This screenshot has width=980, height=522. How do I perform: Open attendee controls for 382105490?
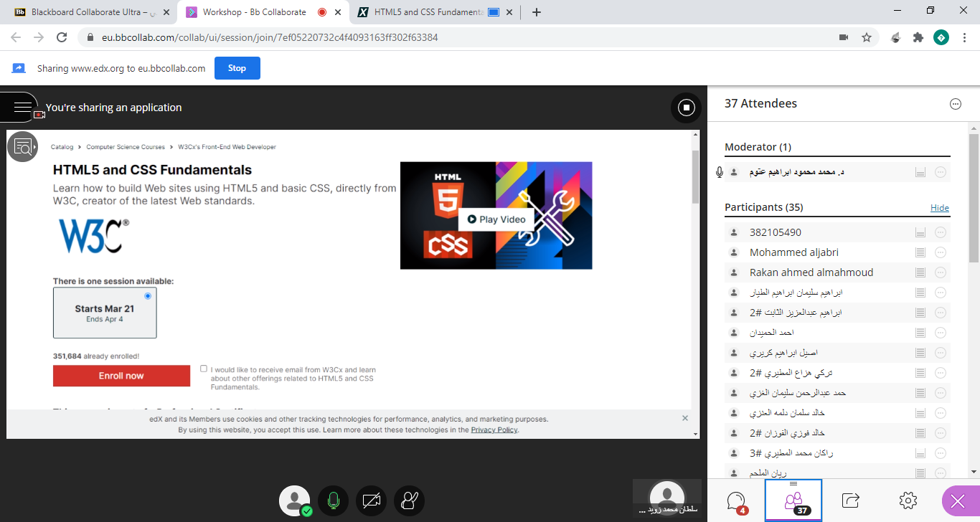(941, 232)
